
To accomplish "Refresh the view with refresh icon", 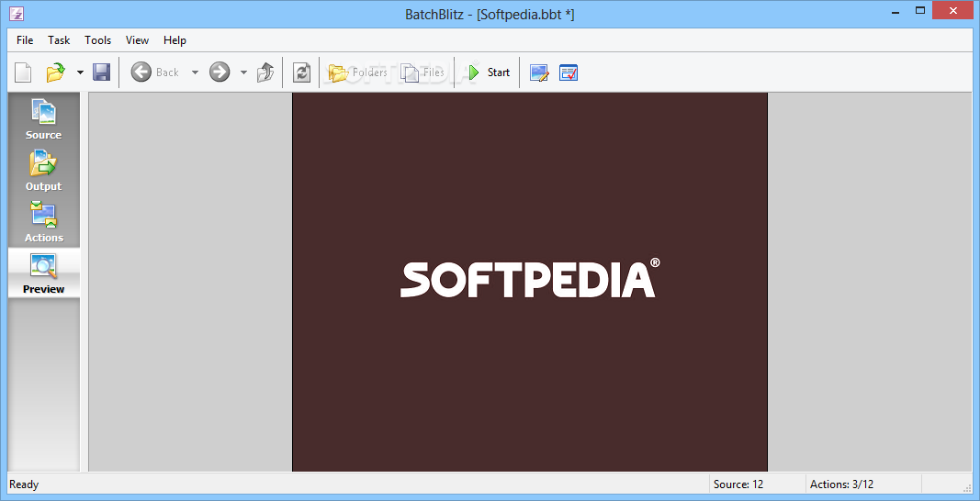I will tap(301, 72).
